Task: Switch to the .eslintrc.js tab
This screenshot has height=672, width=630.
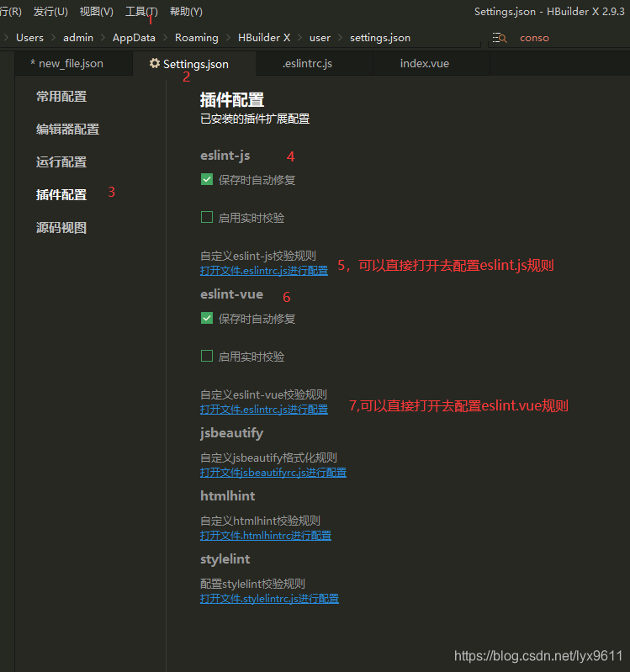Action: coord(314,63)
